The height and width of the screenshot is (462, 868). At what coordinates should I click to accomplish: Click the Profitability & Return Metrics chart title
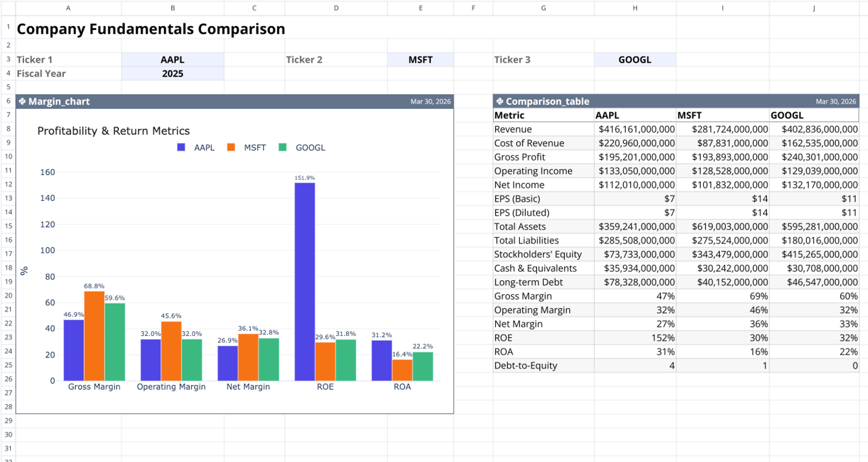click(113, 131)
